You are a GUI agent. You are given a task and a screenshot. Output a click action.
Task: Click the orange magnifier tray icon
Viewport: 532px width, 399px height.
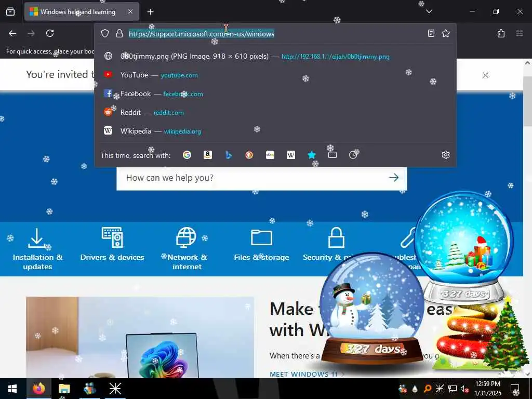coord(428,389)
